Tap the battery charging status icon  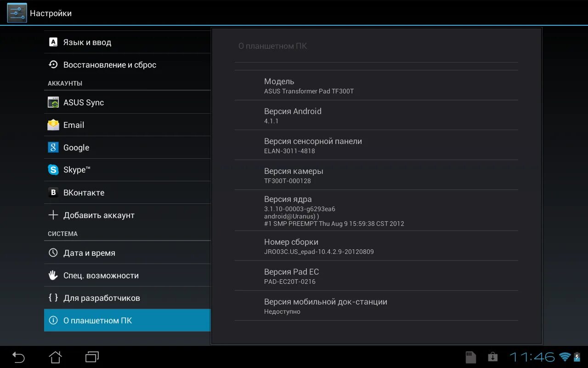point(577,357)
